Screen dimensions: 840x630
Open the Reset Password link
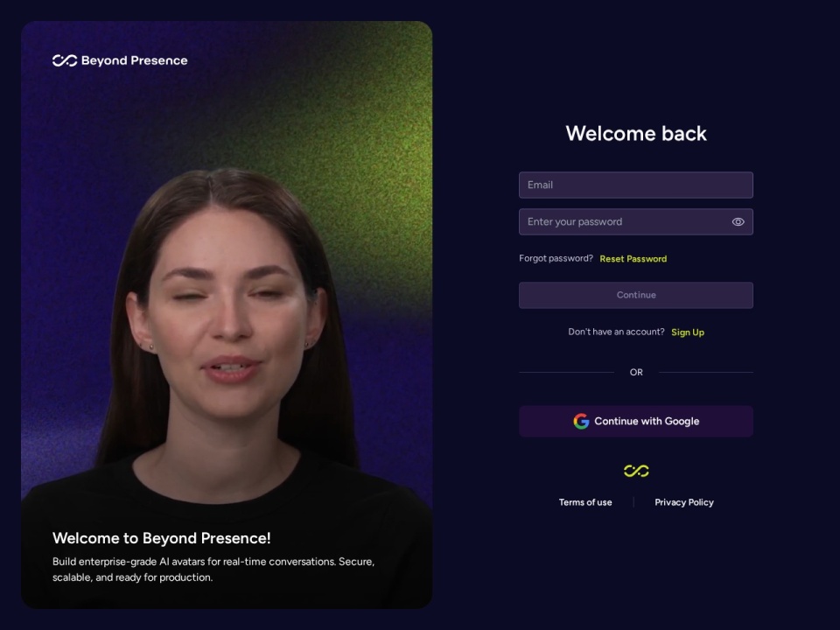(633, 259)
